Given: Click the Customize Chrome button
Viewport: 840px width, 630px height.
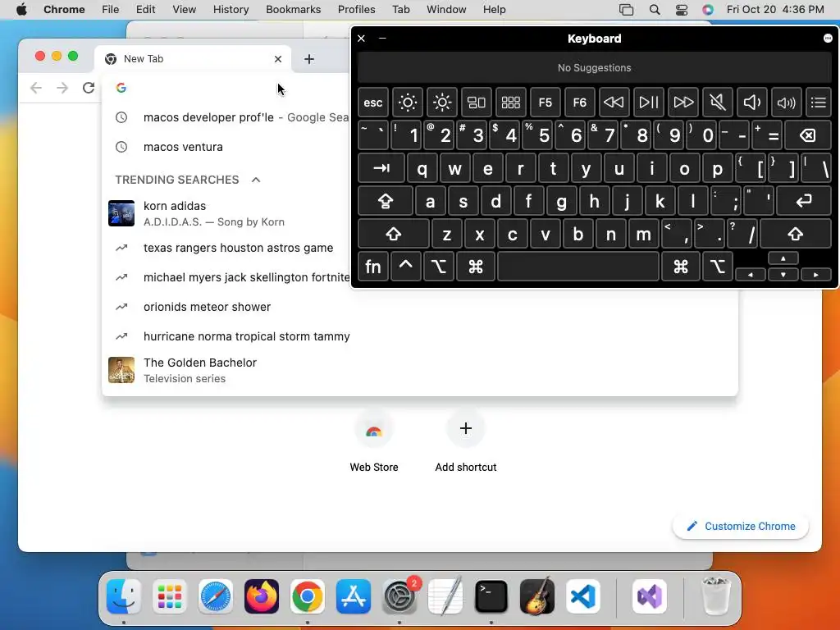Looking at the screenshot, I should (741, 526).
